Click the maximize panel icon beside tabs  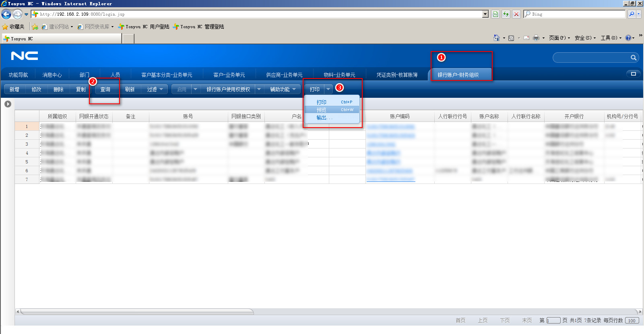pos(633,74)
